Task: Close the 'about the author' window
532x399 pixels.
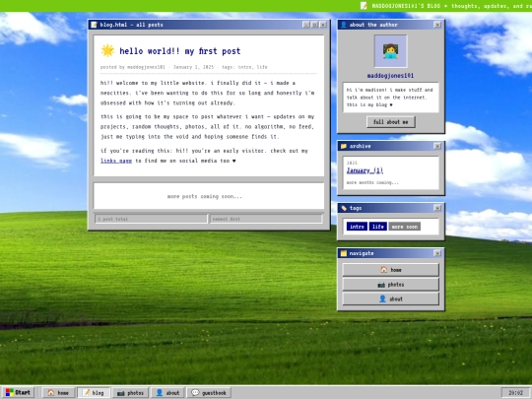Action: coord(437,25)
